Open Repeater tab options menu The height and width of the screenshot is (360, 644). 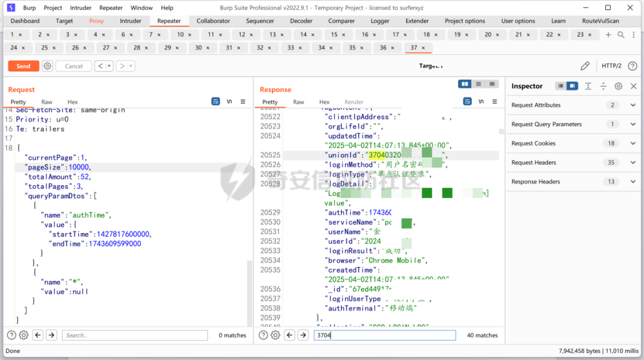[634, 35]
